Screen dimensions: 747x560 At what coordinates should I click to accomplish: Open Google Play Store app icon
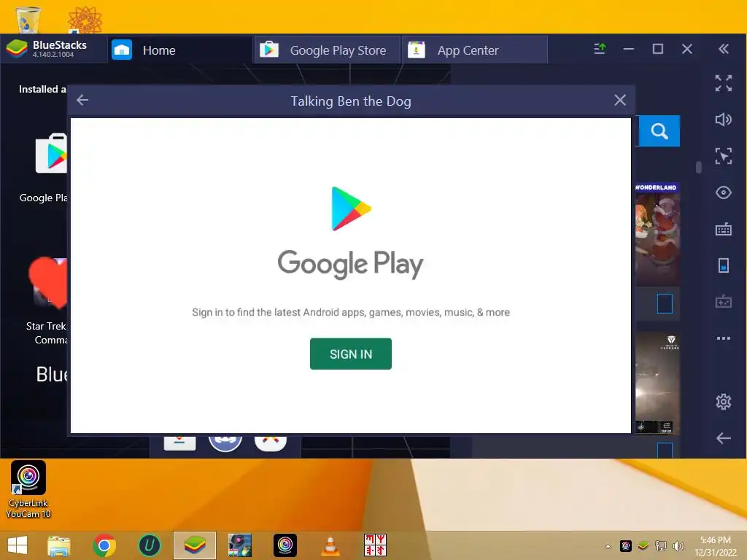pos(51,154)
